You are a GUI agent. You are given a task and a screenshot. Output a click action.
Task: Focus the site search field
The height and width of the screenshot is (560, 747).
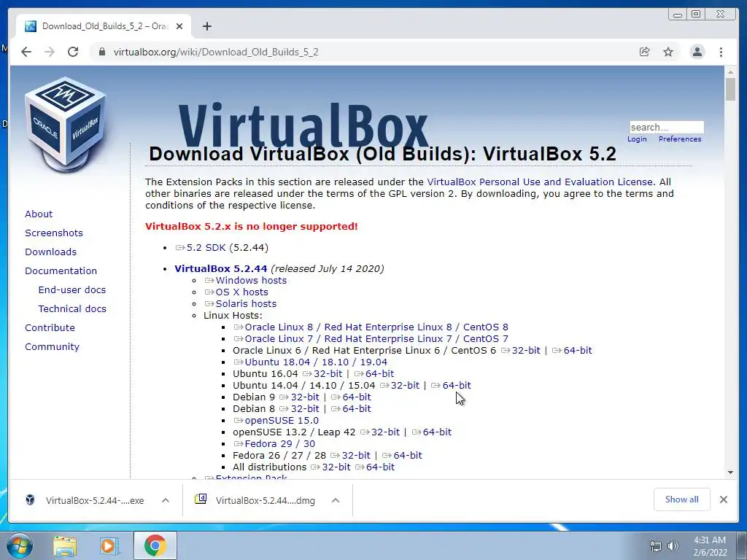(667, 127)
